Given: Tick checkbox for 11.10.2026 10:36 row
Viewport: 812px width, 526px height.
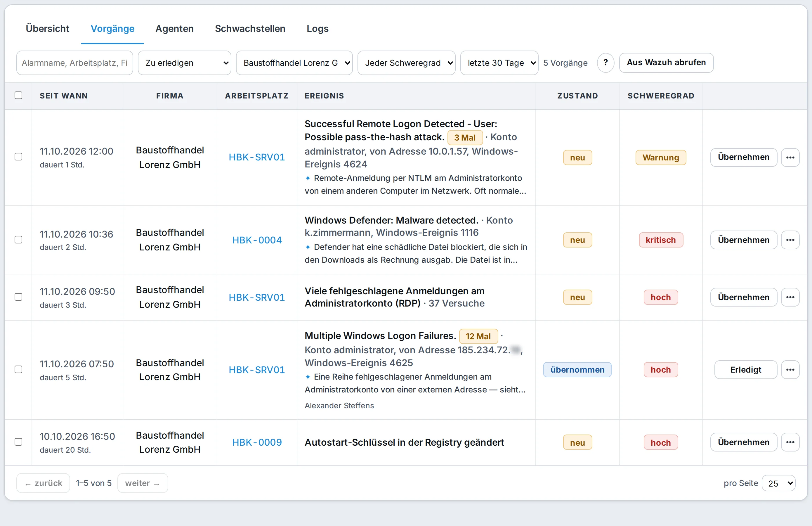Looking at the screenshot, I should [18, 240].
